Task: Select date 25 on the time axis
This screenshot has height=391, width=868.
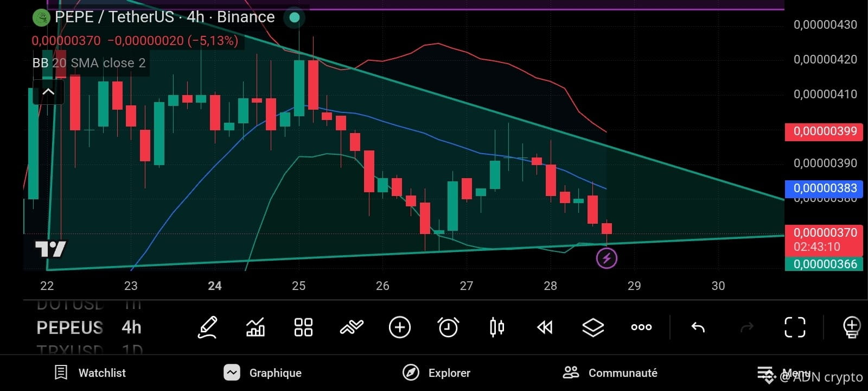Action: (x=299, y=286)
